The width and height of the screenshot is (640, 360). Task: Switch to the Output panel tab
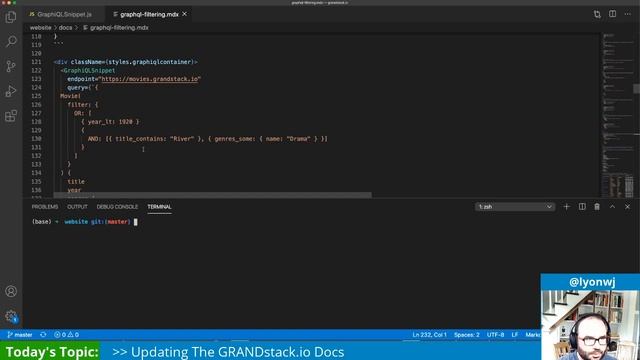point(77,207)
